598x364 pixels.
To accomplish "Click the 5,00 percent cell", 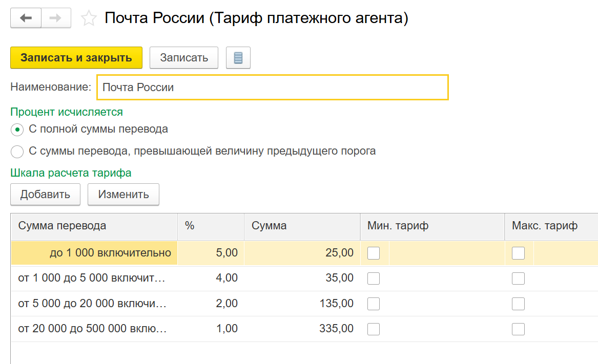I will click(211, 253).
